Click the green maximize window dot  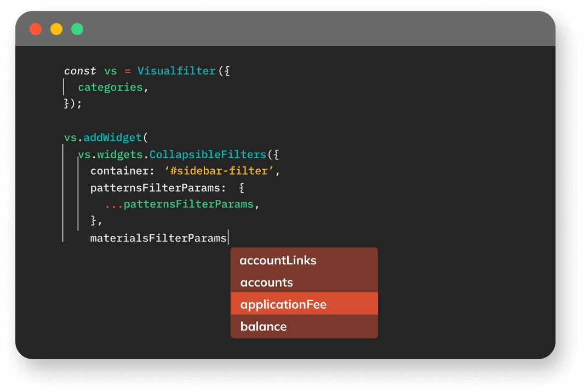point(77,29)
